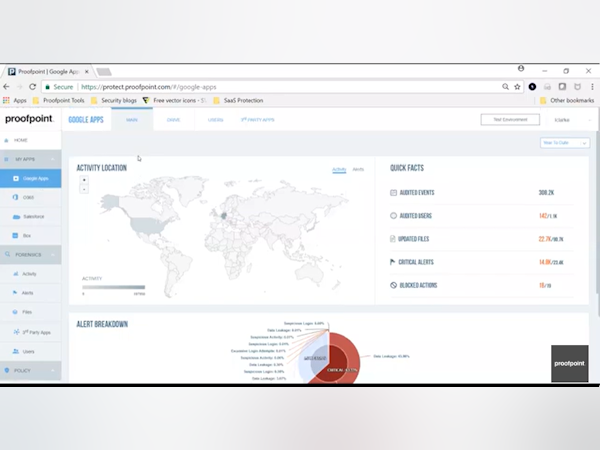Click the Blocked Actions label
The height and width of the screenshot is (450, 600).
pyautogui.click(x=418, y=285)
